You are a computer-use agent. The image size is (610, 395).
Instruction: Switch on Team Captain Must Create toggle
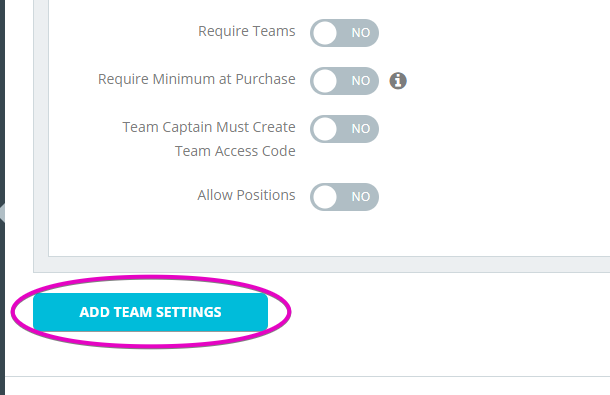344,129
